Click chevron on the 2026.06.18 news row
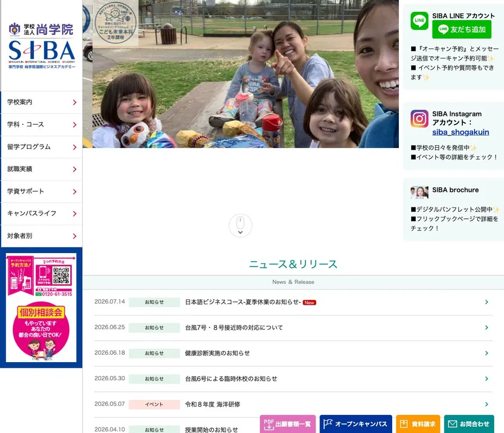 487,353
